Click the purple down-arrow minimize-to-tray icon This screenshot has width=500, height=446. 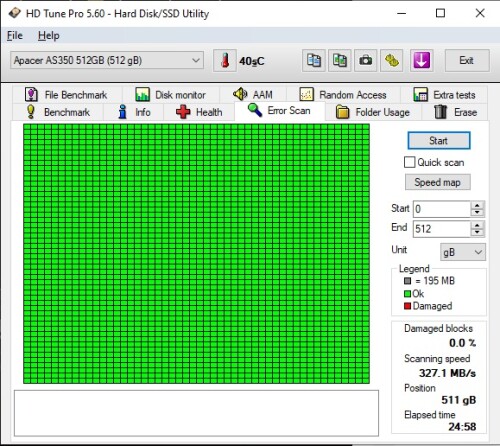click(x=422, y=61)
